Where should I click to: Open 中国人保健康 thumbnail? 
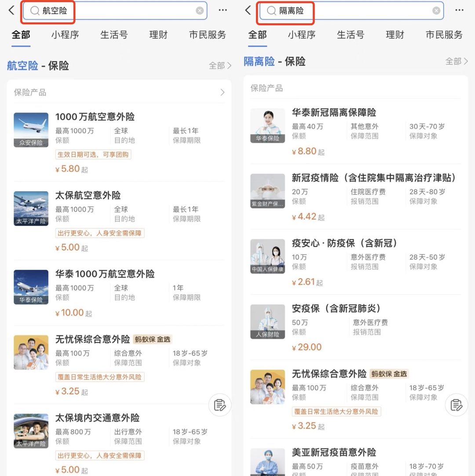pos(267,256)
